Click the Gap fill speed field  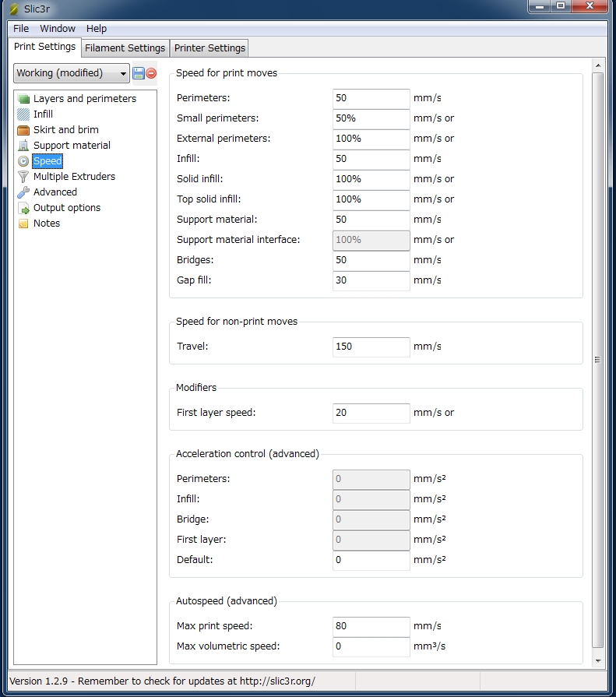(371, 280)
